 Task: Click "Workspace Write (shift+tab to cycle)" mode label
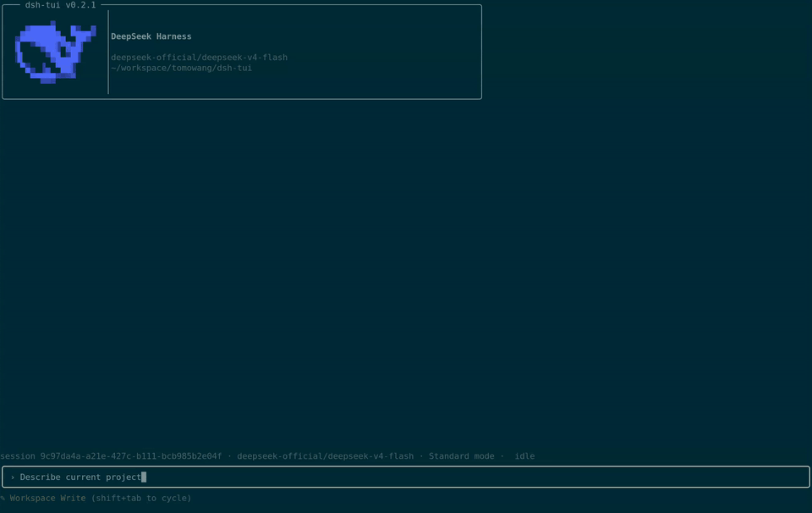click(x=101, y=498)
